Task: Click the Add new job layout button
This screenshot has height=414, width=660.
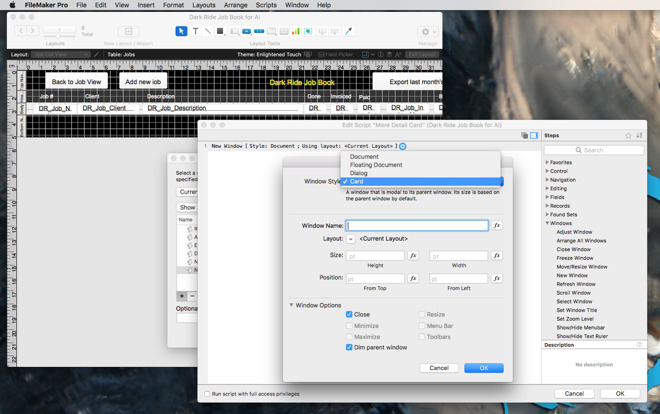Action: coord(143,82)
